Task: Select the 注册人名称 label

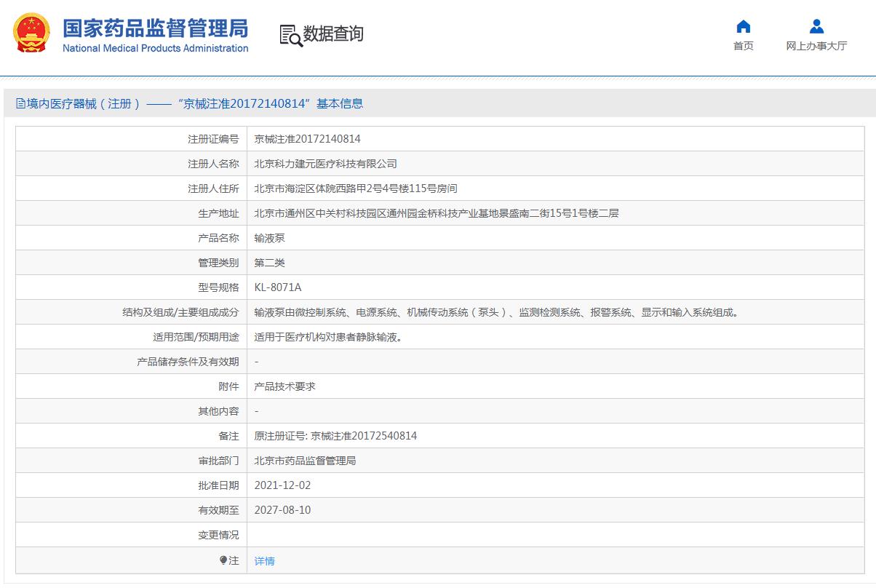Action: click(x=213, y=164)
